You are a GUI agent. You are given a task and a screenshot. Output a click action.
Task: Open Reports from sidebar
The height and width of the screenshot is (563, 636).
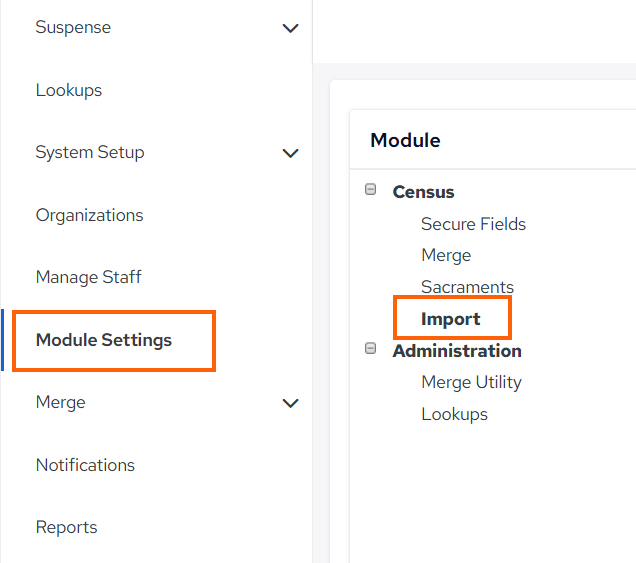tap(67, 527)
